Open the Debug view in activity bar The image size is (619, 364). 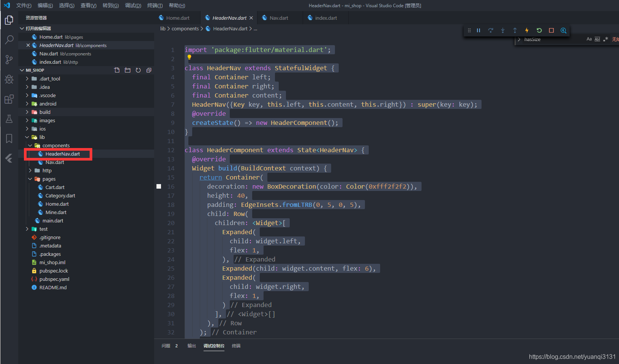[9, 79]
